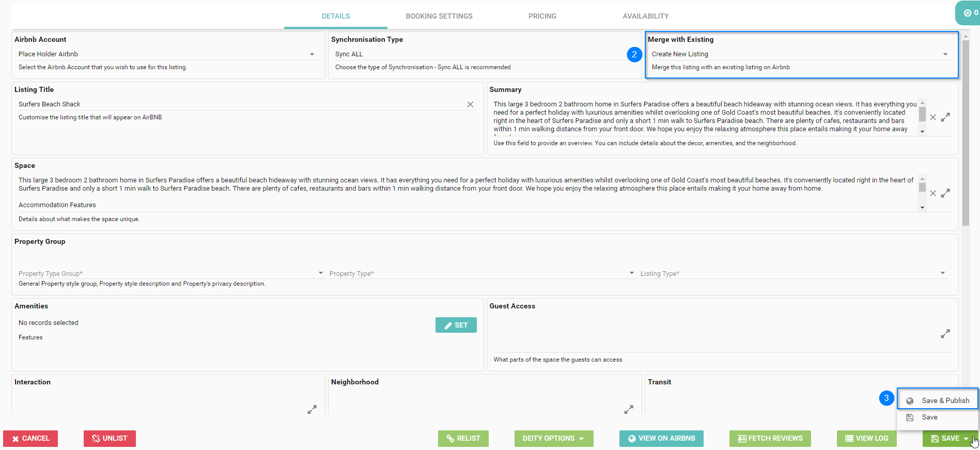This screenshot has height=450, width=980.
Task: Expand the Interaction text field
Action: click(x=312, y=410)
